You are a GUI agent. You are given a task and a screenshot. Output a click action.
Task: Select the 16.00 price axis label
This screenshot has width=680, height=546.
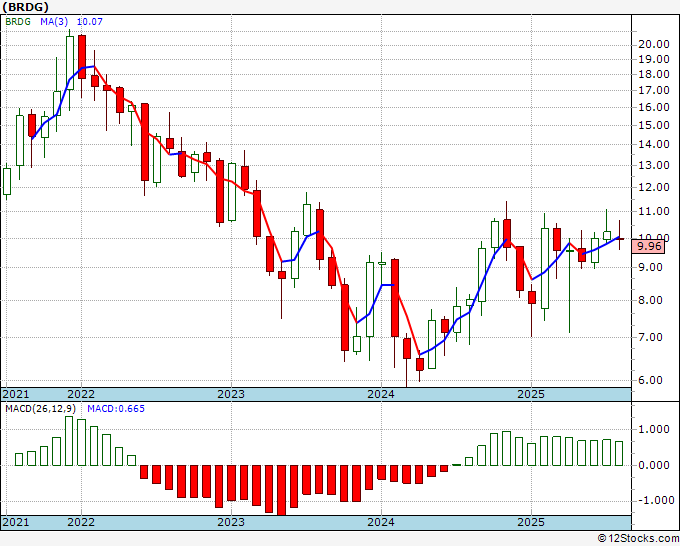tap(654, 108)
